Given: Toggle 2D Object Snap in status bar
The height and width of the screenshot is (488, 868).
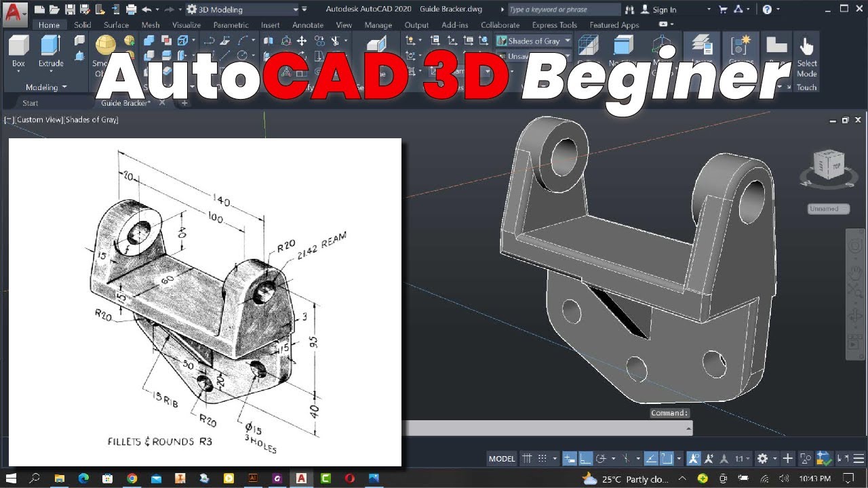Looking at the screenshot, I should coord(666,459).
